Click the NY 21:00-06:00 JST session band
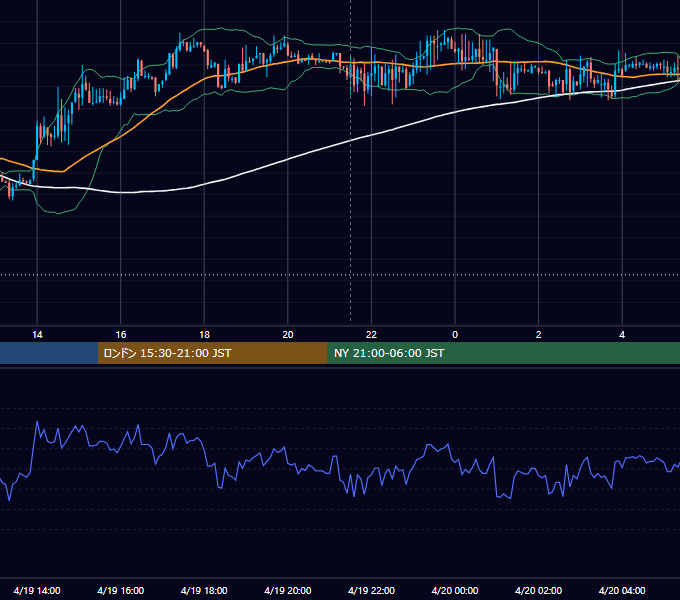The image size is (680, 600). (x=503, y=353)
